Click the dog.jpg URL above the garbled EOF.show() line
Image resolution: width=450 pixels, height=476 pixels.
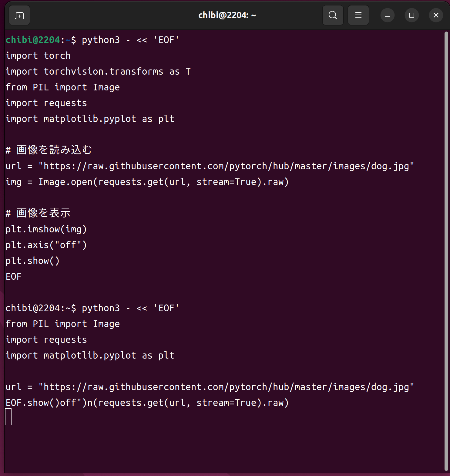(226, 387)
